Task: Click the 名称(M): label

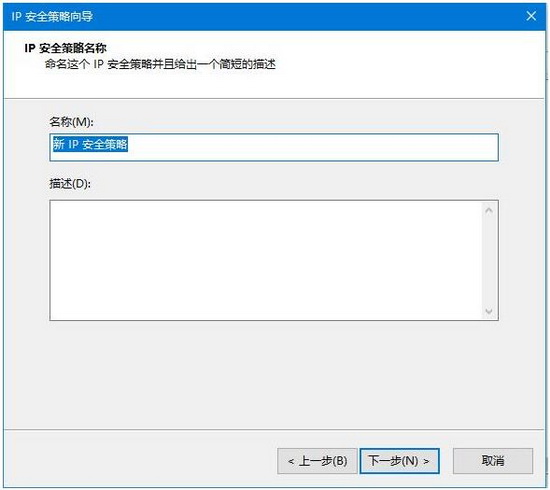Action: pyautogui.click(x=72, y=122)
